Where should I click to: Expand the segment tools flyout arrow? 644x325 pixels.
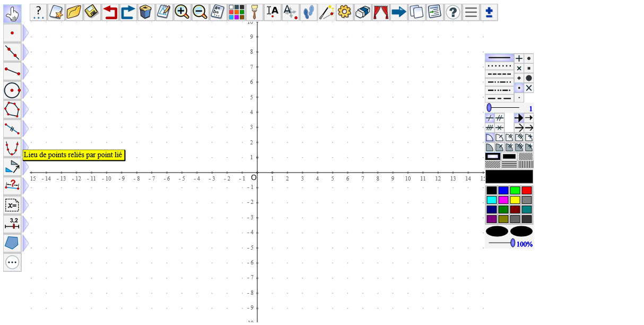point(25,71)
